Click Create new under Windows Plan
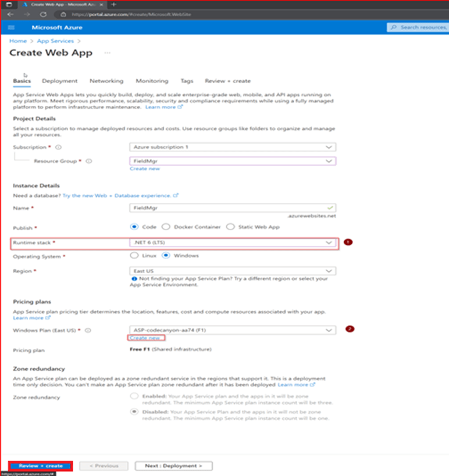 (x=145, y=338)
